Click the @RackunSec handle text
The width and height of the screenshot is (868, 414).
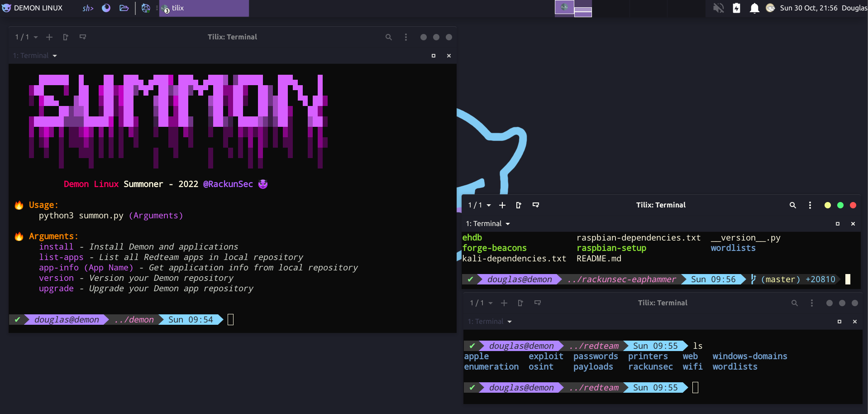coord(228,184)
